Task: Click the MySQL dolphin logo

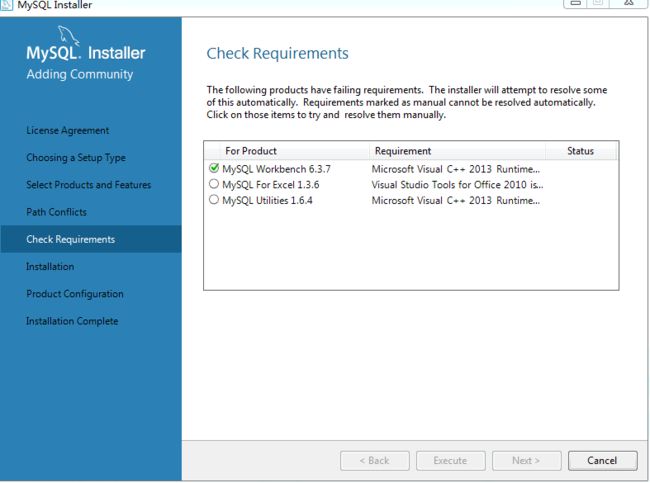Action: [x=68, y=35]
